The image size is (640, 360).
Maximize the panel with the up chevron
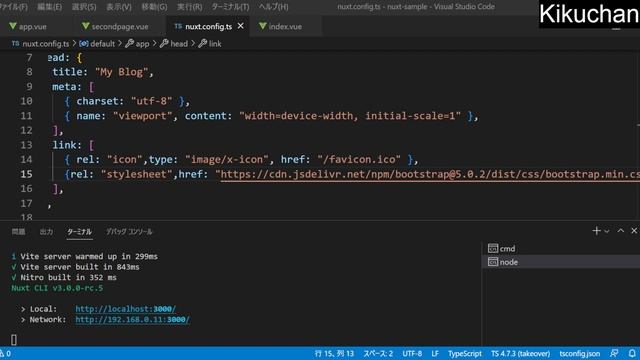620,231
